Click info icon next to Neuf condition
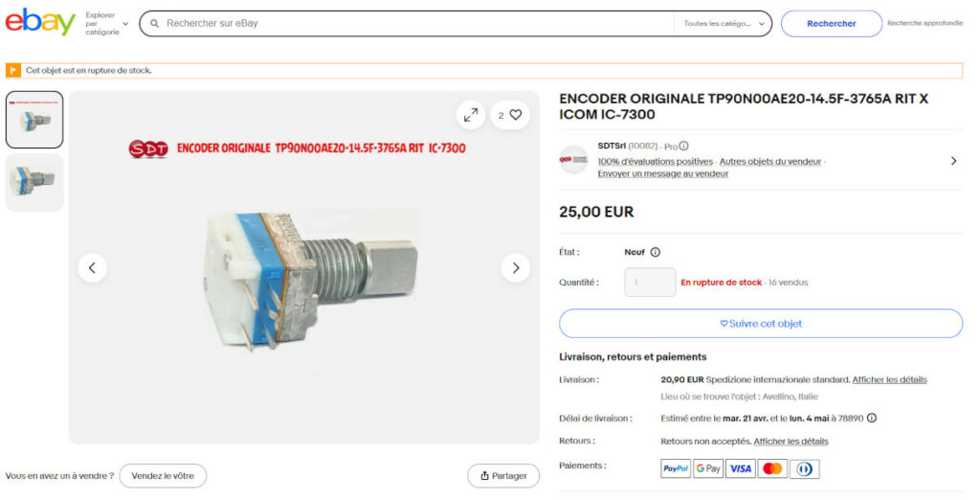 point(655,252)
